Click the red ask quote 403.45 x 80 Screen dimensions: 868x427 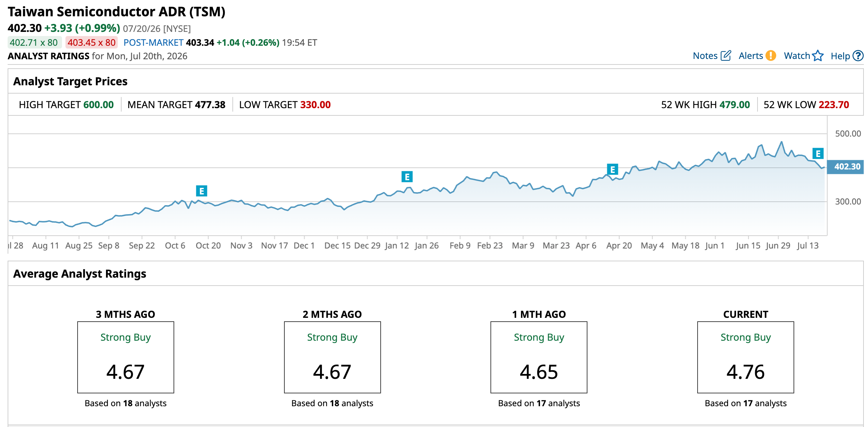coord(91,43)
